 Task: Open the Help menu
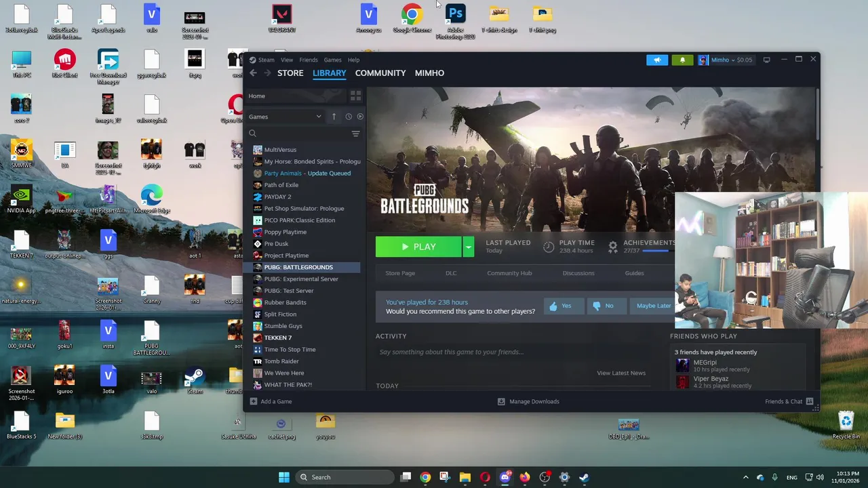click(353, 60)
